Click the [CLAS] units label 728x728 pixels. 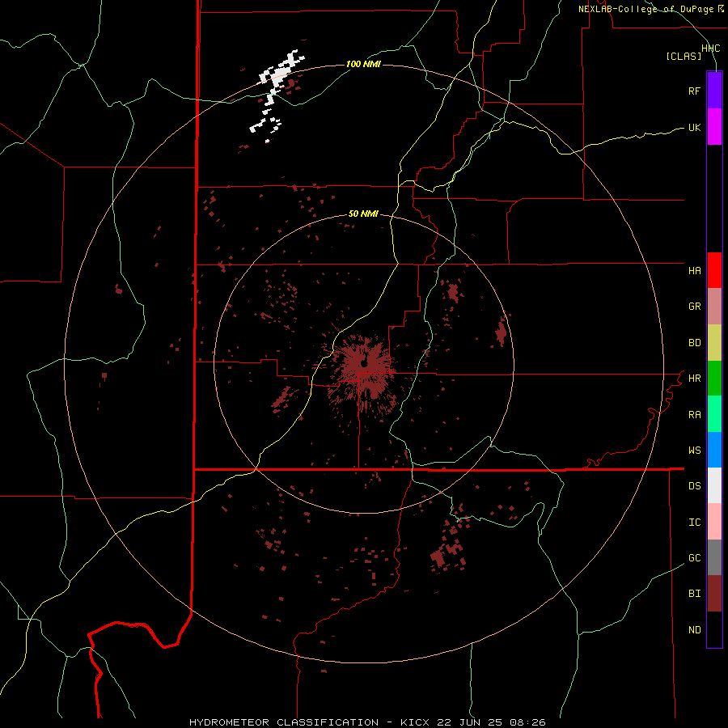[x=684, y=56]
